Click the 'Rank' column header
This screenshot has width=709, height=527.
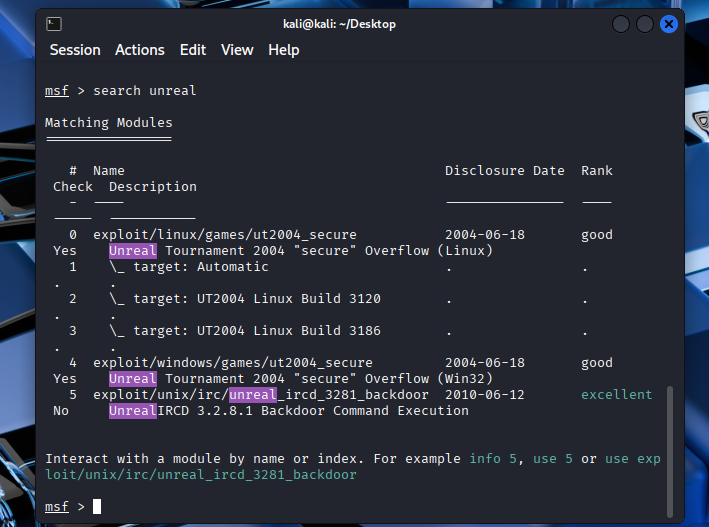[x=597, y=171]
